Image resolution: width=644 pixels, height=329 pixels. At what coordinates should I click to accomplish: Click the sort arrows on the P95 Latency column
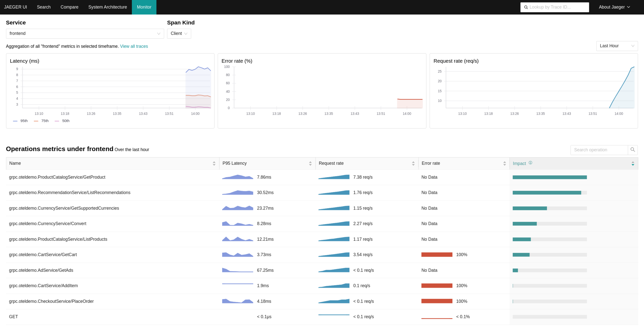310,163
